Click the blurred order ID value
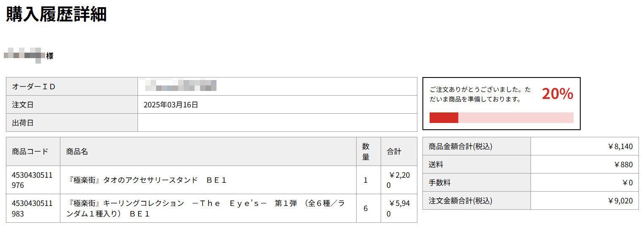 [180, 85]
